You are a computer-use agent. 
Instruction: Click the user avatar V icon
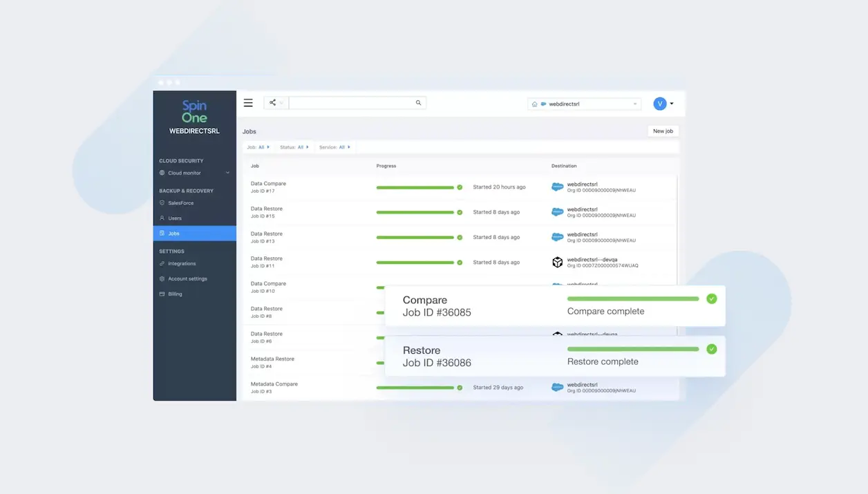tap(659, 104)
